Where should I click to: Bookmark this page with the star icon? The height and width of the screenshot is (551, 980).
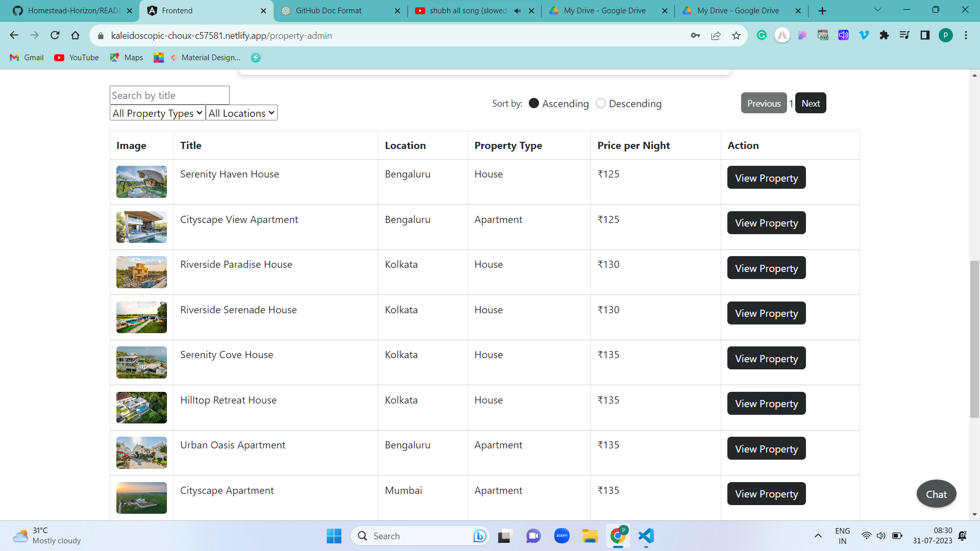point(736,35)
